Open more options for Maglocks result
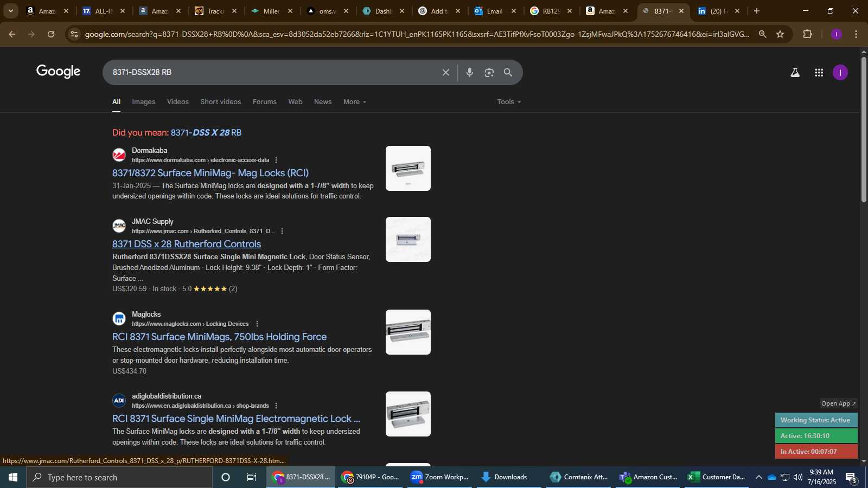Image resolution: width=868 pixels, height=488 pixels. click(x=257, y=324)
